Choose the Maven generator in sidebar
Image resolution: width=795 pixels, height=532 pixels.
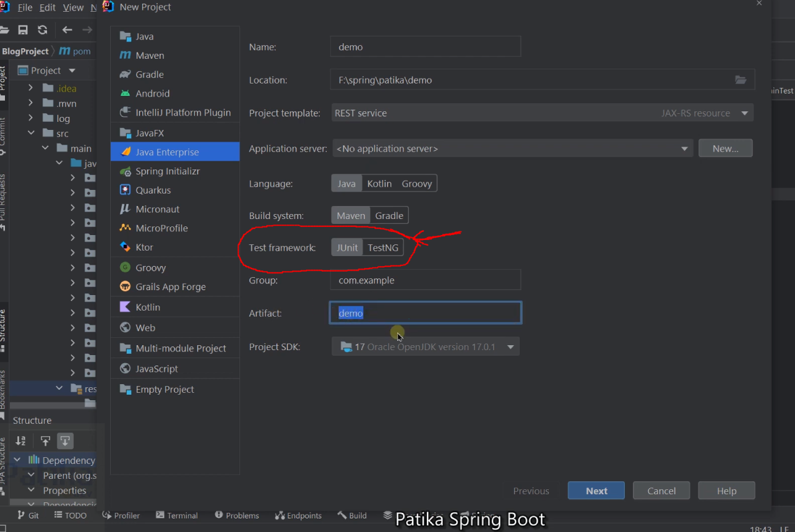[x=174, y=55]
